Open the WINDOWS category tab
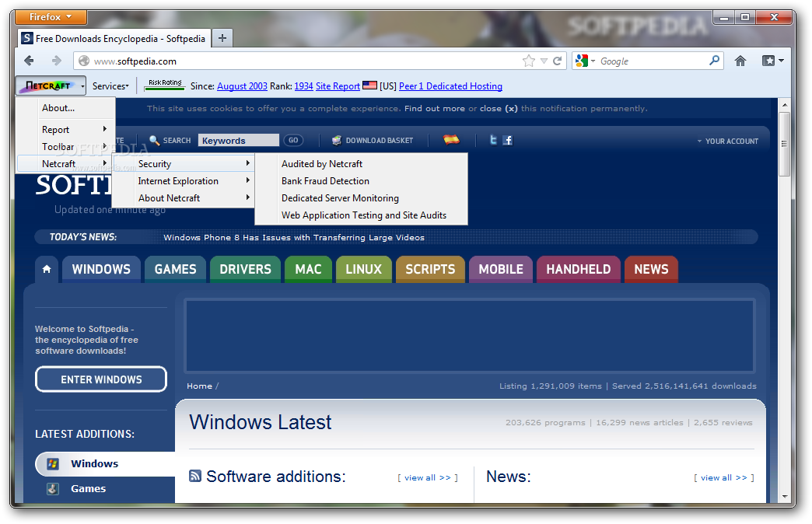 point(101,269)
